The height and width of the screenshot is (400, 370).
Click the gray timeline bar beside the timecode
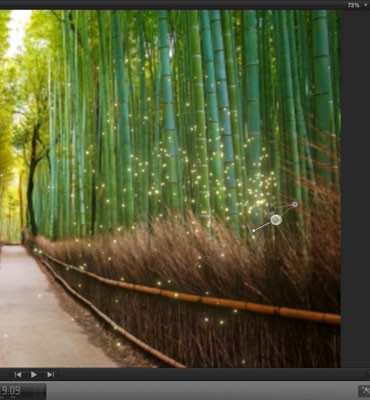point(202,391)
